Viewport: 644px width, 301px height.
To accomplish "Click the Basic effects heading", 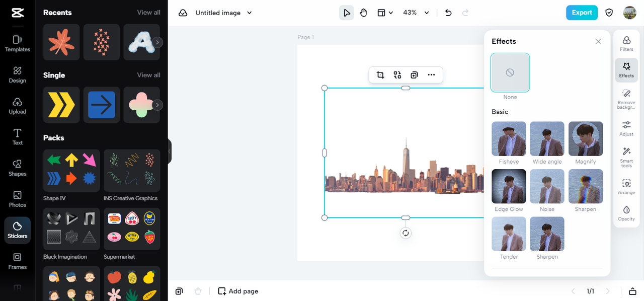I will pyautogui.click(x=500, y=112).
